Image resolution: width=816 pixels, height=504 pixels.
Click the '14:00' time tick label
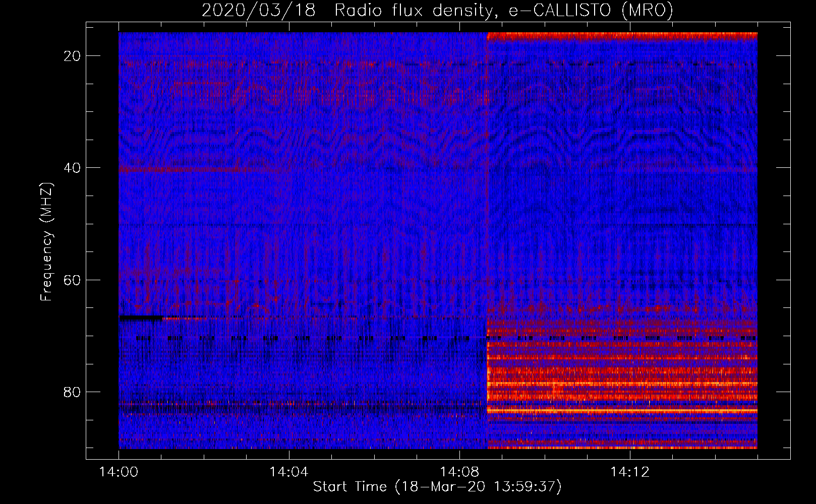[119, 472]
